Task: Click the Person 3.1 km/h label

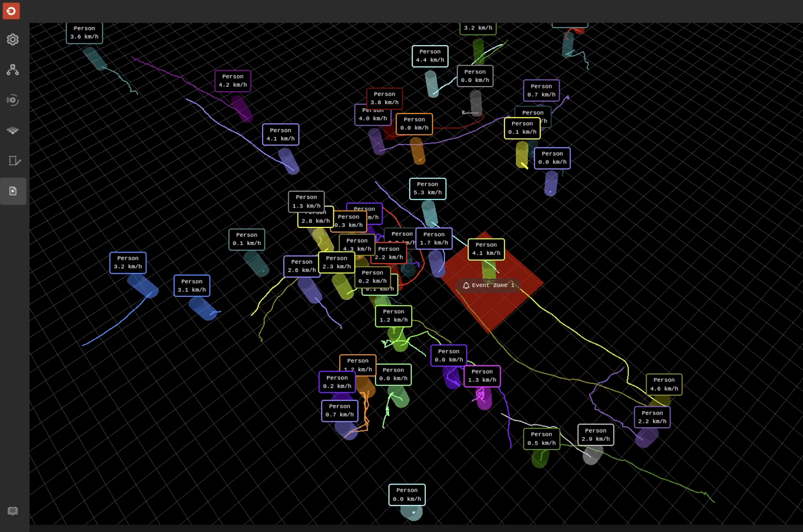Action: coord(191,286)
